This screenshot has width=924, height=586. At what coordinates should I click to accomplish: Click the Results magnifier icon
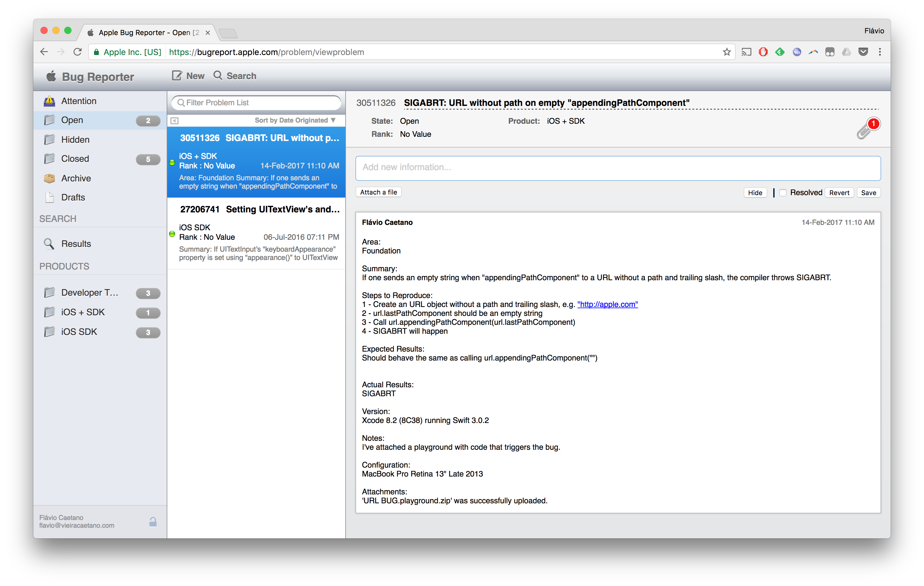tap(49, 244)
